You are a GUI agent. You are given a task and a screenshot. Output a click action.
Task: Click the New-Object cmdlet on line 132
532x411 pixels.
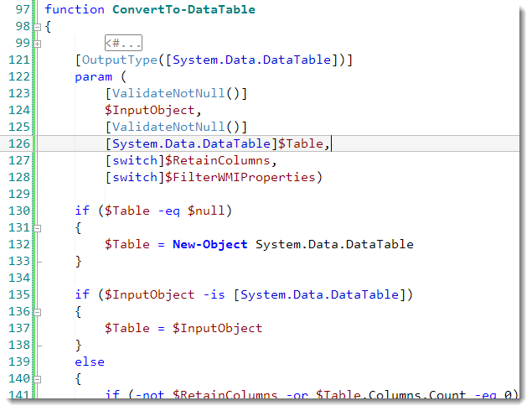(x=210, y=244)
